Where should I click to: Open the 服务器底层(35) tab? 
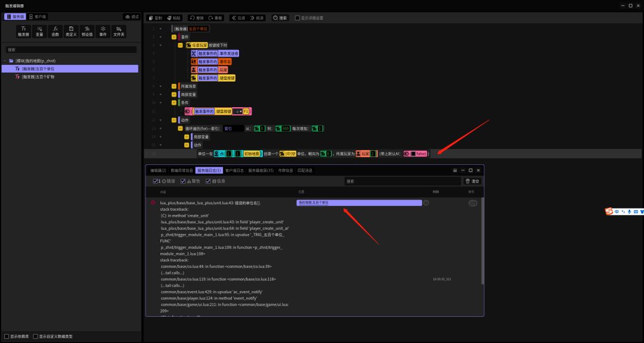coord(261,170)
